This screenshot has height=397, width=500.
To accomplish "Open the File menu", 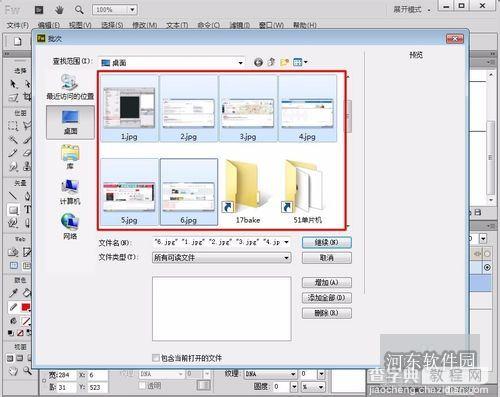I will pyautogui.click(x=17, y=25).
